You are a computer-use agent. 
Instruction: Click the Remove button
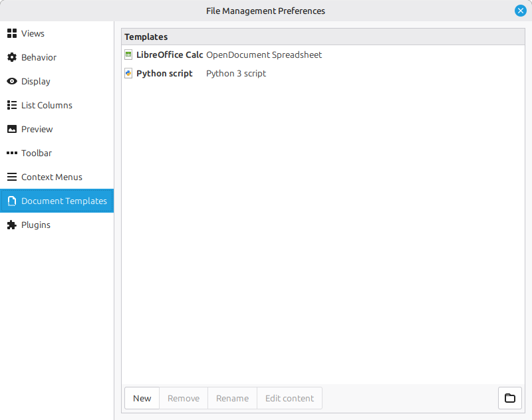pos(184,398)
